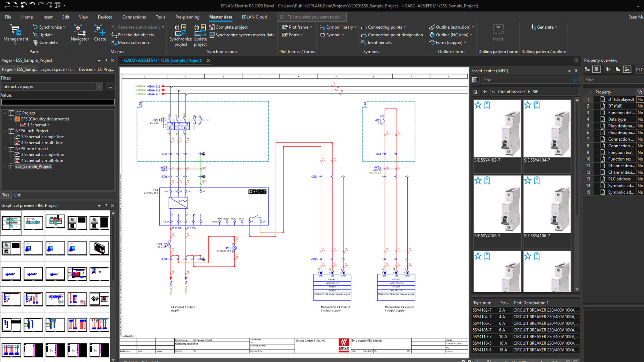This screenshot has height=362, width=644.
Task: Click the Complete project button
Action: point(228,27)
